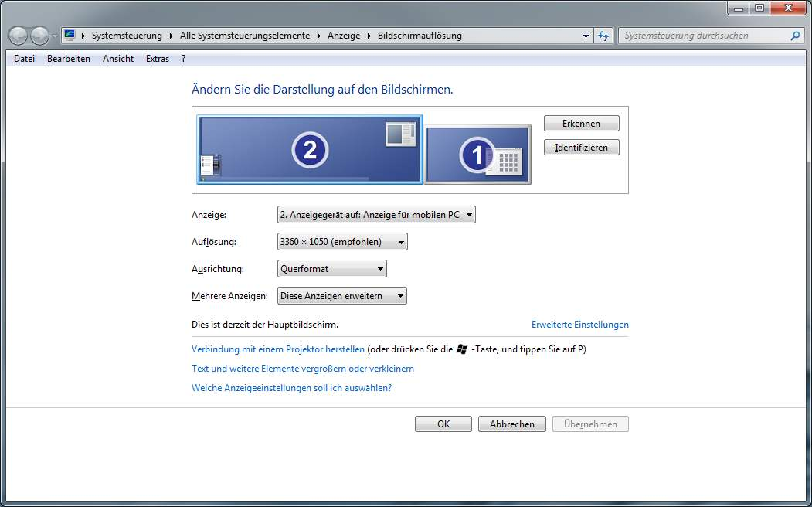Image resolution: width=812 pixels, height=507 pixels.
Task: Click the forward navigation arrow button
Action: 39,36
